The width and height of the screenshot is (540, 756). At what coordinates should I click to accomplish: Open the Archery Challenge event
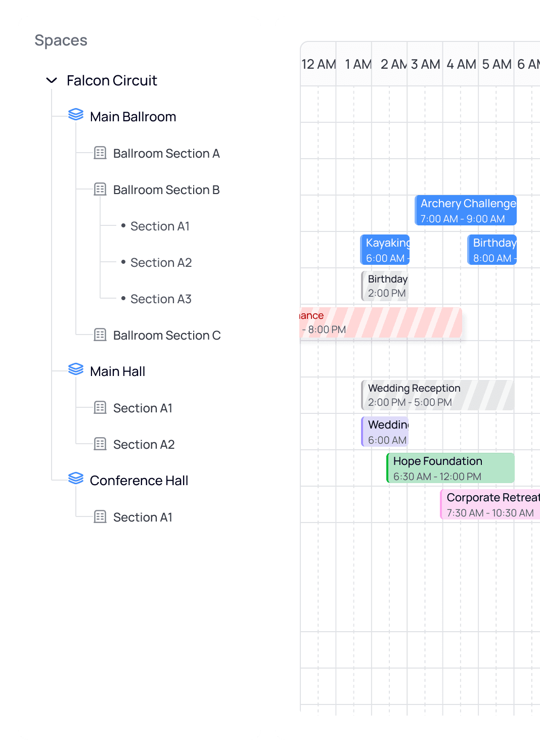[465, 210]
